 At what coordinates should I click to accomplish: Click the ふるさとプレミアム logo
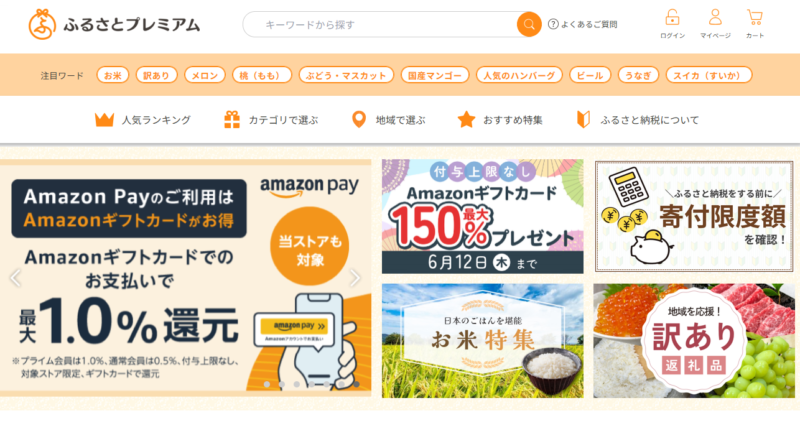tap(114, 24)
